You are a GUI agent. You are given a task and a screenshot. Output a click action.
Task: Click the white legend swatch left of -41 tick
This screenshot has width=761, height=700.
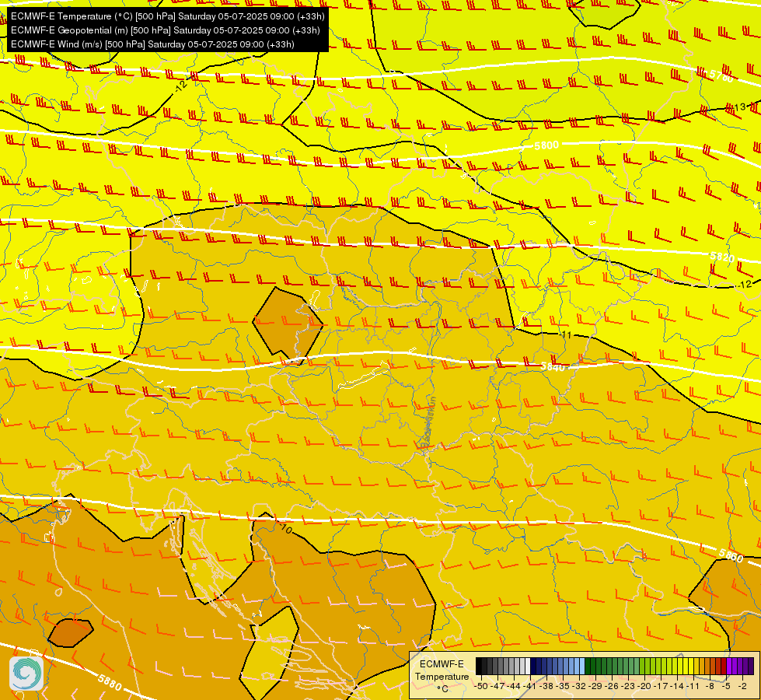tap(528, 666)
